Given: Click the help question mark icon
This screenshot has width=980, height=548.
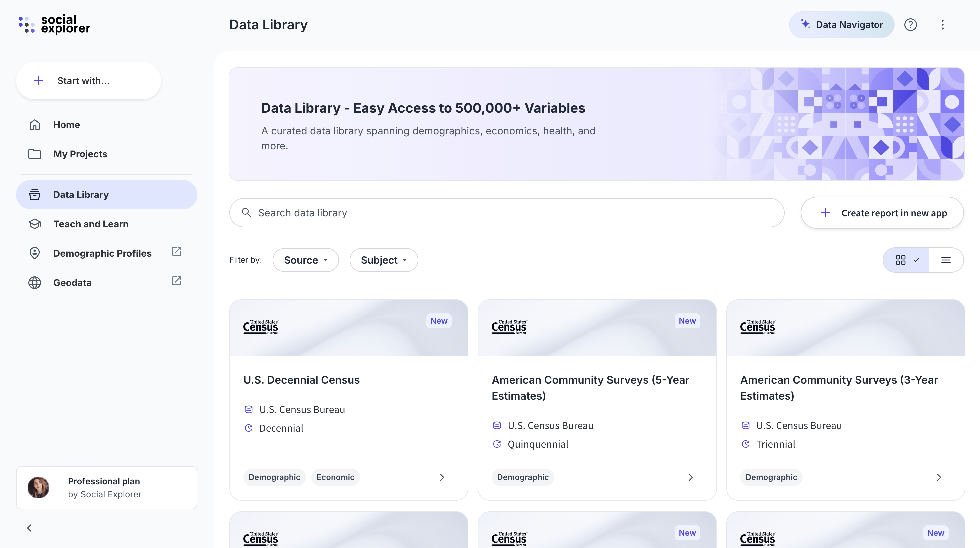Looking at the screenshot, I should tap(910, 25).
